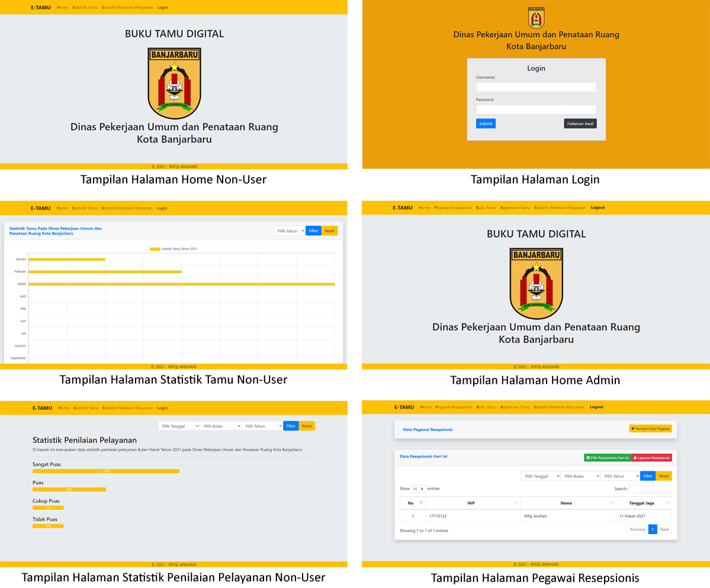The width and height of the screenshot is (710, 588).
Task: Click the Next pagination button under the table
Action: [x=664, y=529]
